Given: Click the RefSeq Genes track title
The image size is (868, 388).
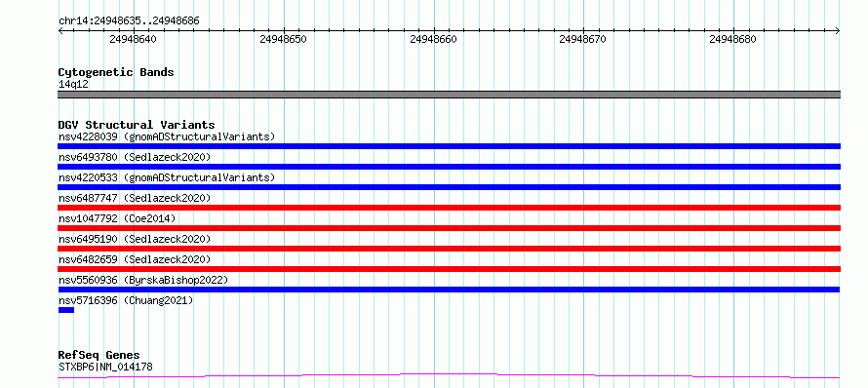Looking at the screenshot, I should coord(99,356).
